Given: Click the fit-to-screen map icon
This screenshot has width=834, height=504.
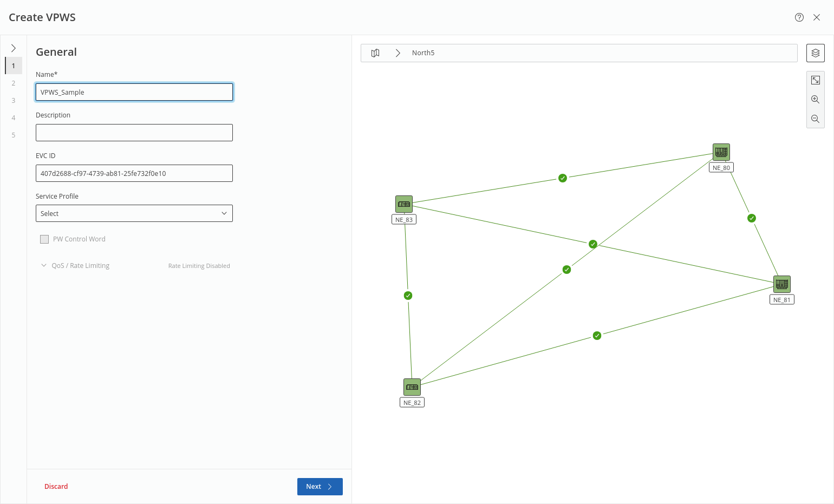Looking at the screenshot, I should coord(815,80).
